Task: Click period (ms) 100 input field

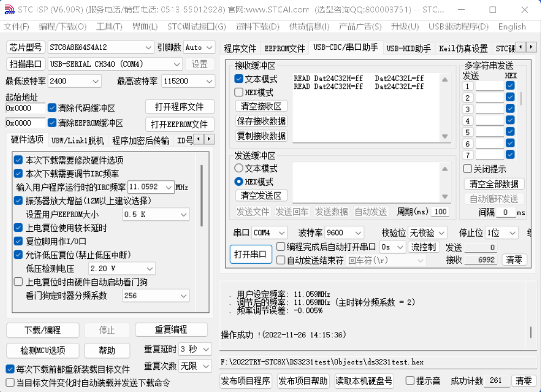Action: click(x=440, y=212)
